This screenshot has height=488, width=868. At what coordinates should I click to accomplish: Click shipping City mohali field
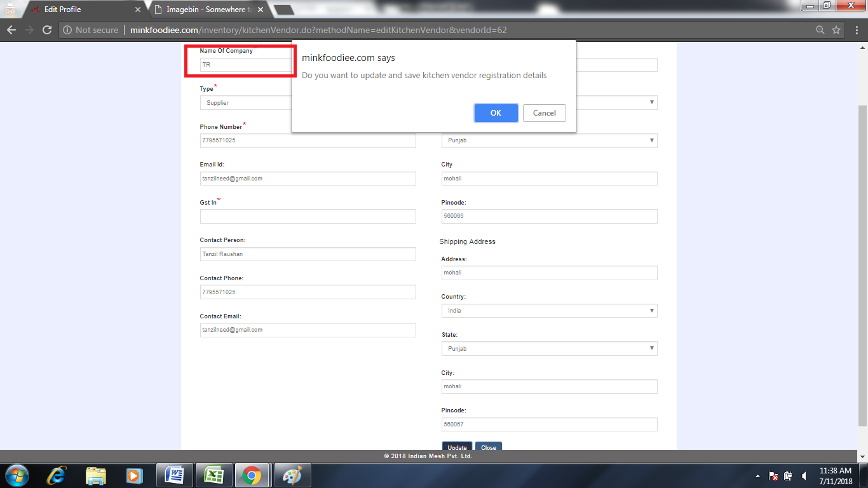tap(549, 386)
